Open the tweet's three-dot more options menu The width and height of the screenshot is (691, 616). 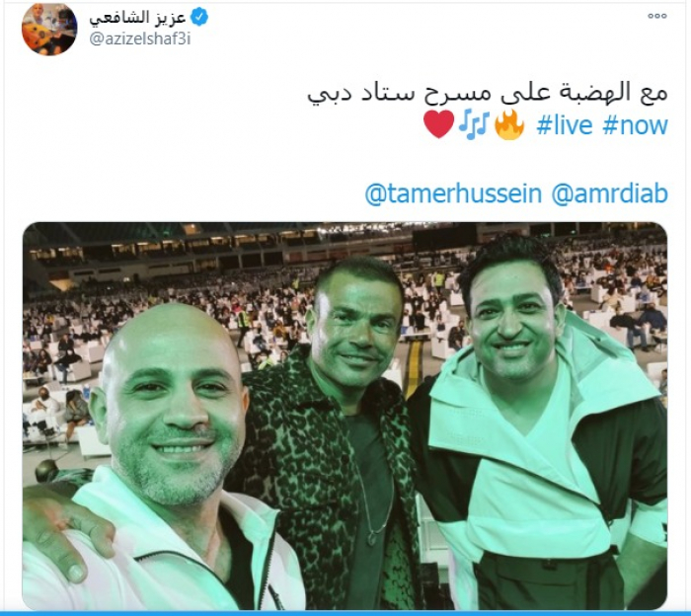pos(656,16)
